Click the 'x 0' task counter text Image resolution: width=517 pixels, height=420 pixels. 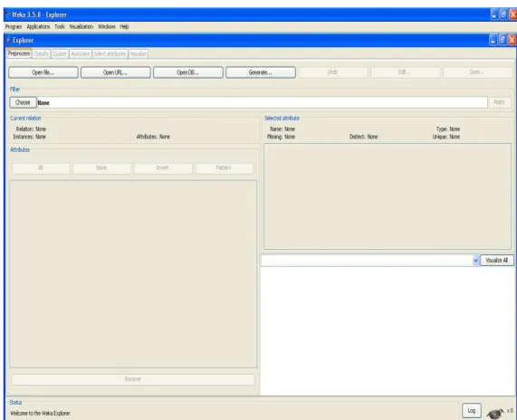510,411
